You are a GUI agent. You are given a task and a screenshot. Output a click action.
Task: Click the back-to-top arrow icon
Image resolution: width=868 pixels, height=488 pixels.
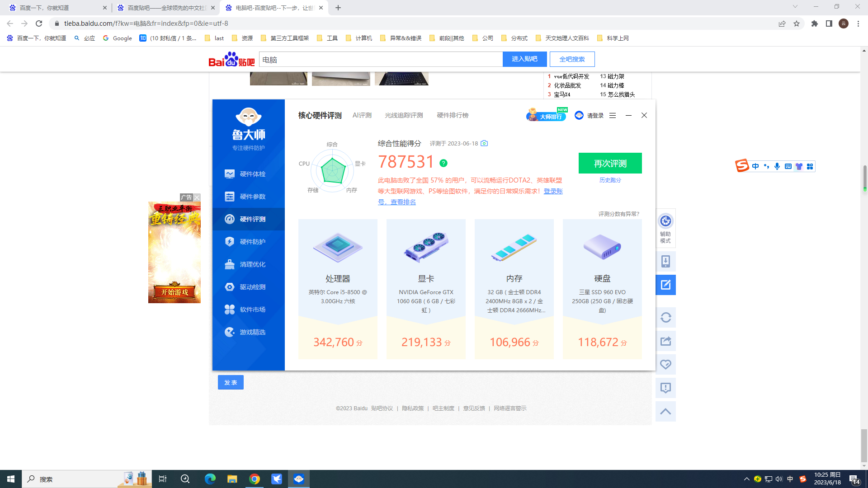point(665,411)
